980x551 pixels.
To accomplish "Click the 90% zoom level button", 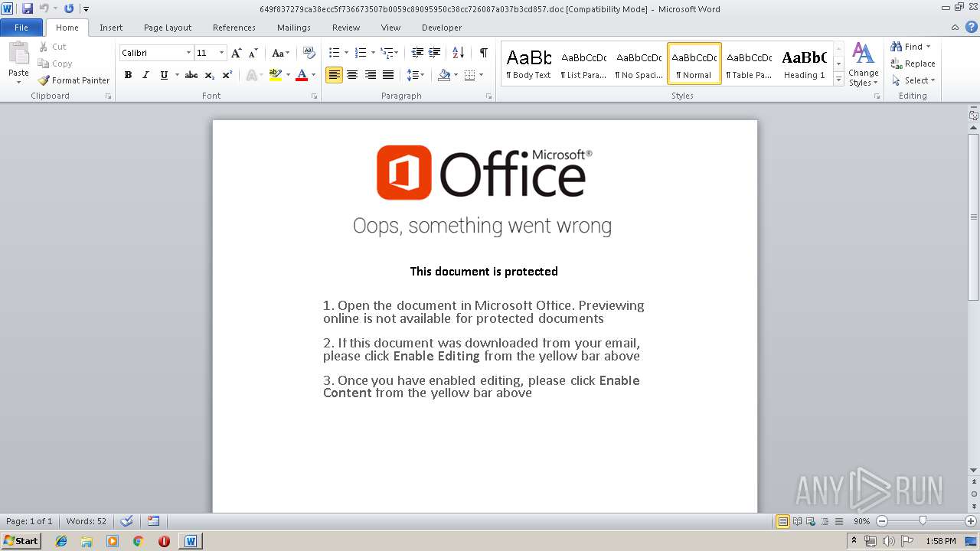I will (861, 521).
